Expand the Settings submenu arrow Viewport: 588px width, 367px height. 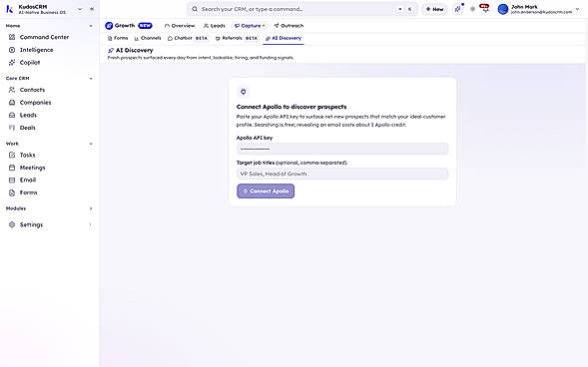tap(91, 224)
